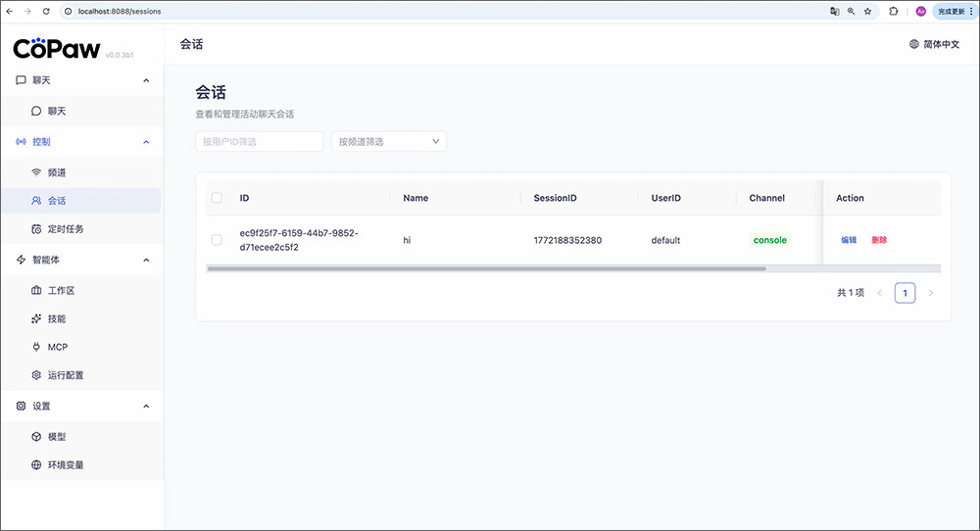Click the settings icon beside 设置

pos(21,406)
